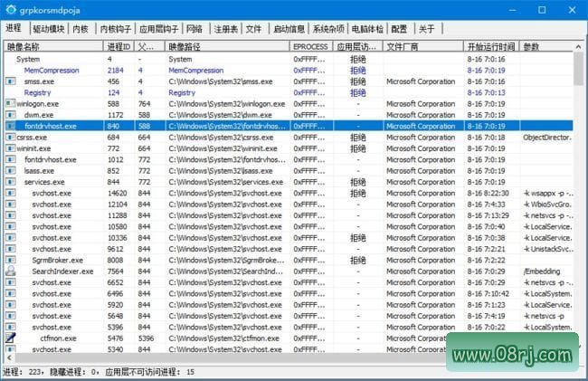Click the ctfmon.exe pen icon

tap(11, 338)
